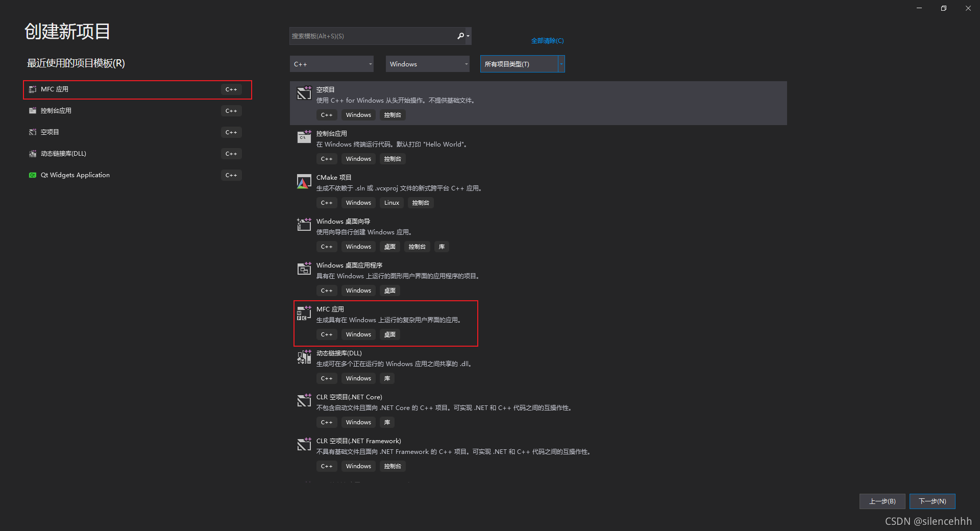
Task: Select the Windows 桌面应用程序 title
Action: (349, 265)
